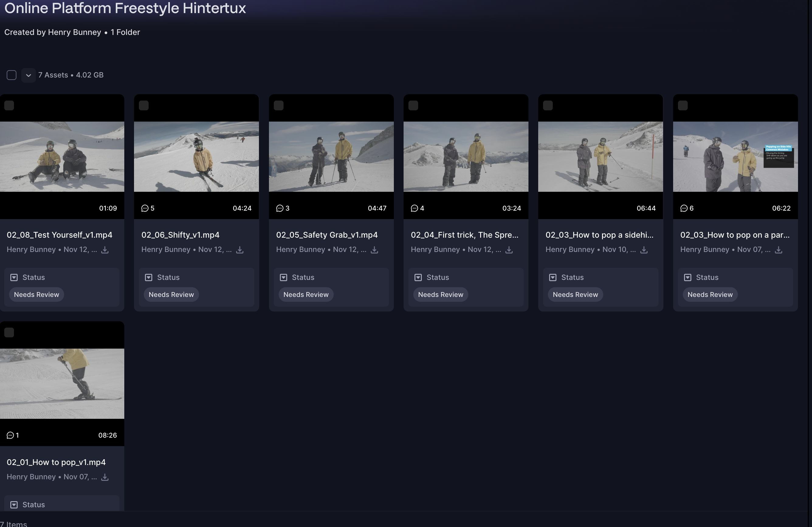
Task: Open the 02_04_First trick, The Spre... file title
Action: click(464, 235)
